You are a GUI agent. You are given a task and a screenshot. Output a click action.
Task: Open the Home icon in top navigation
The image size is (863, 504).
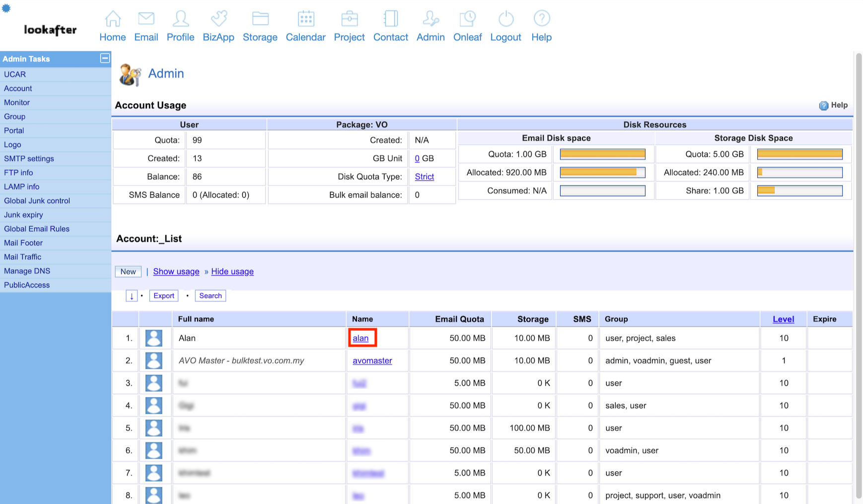[x=113, y=19]
